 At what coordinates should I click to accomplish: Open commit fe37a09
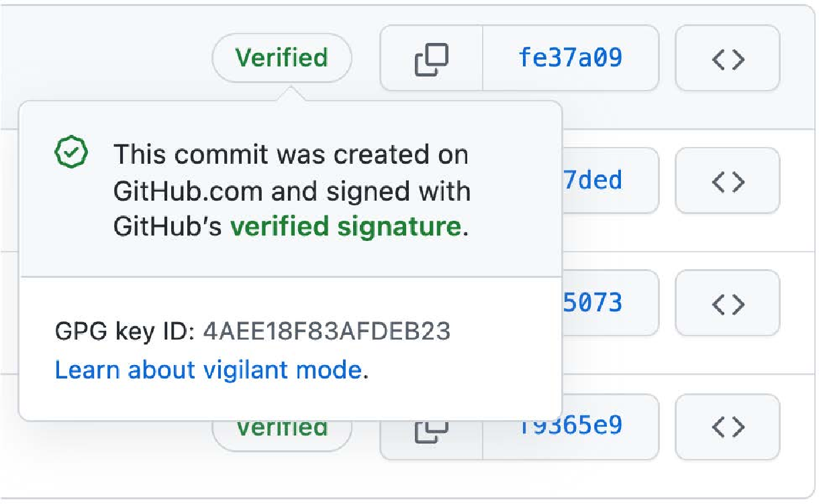[x=571, y=58]
